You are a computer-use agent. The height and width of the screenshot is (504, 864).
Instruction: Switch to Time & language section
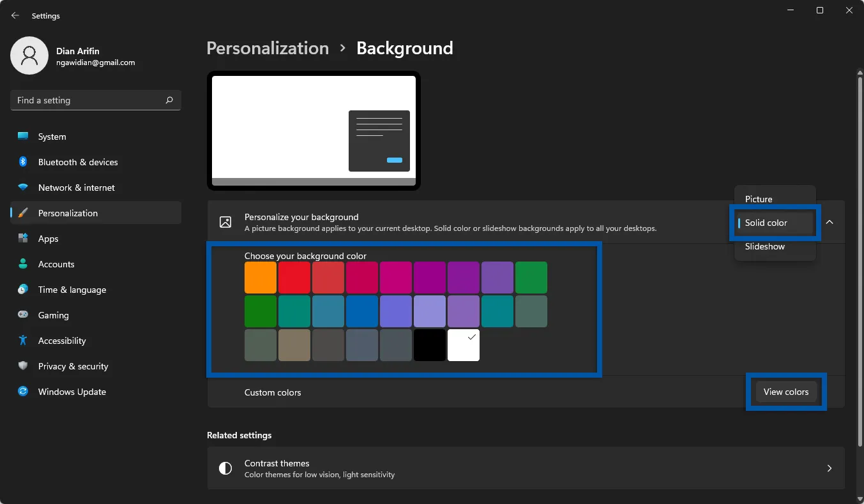(72, 290)
